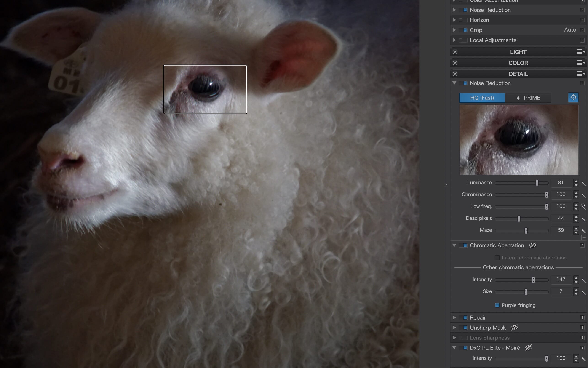This screenshot has width=588, height=368.
Task: Click the Luminance value field 81
Action: 561,183
